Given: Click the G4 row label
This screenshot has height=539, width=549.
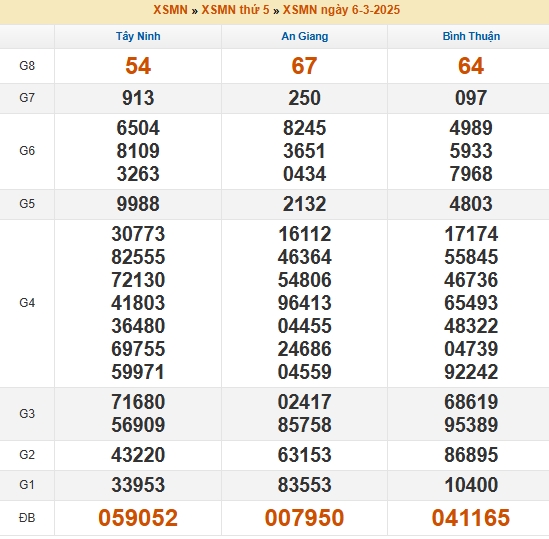Looking at the screenshot, I should 27,303.
